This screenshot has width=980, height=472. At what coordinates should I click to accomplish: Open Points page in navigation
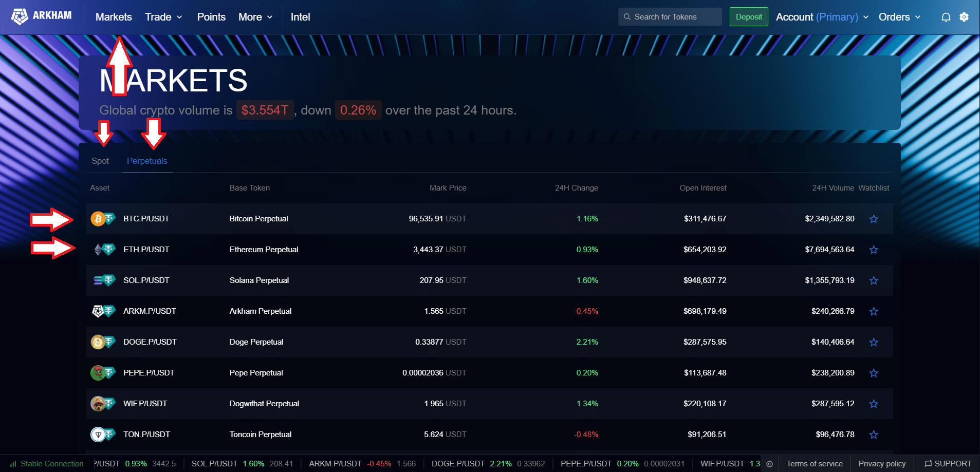(x=211, y=17)
